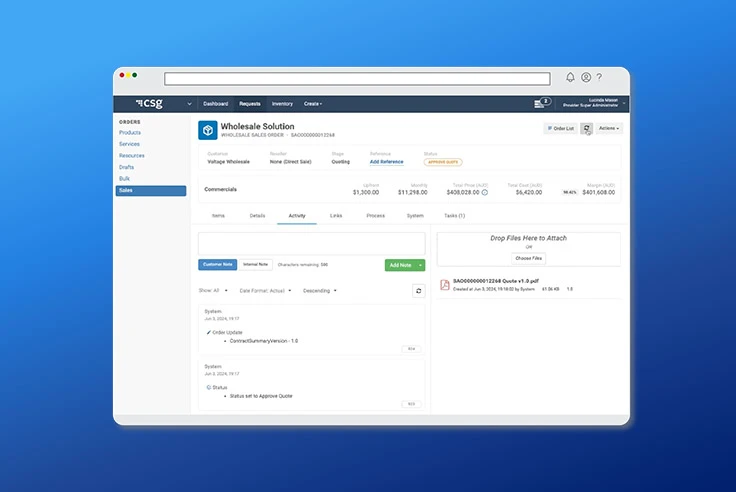Viewport: 736px width, 492px height.
Task: Open Resources in Orders sidebar
Action: click(x=131, y=155)
